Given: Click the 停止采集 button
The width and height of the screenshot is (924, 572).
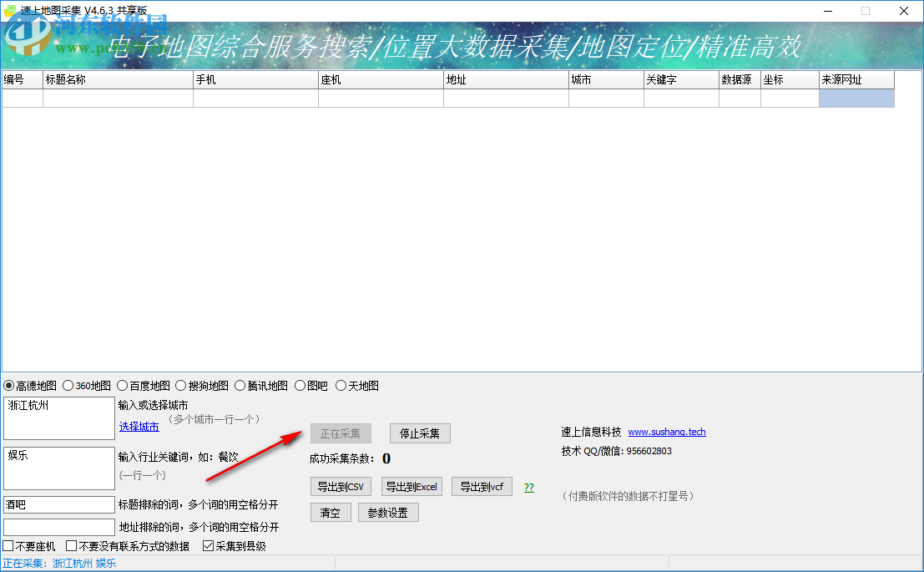Looking at the screenshot, I should coord(420,433).
